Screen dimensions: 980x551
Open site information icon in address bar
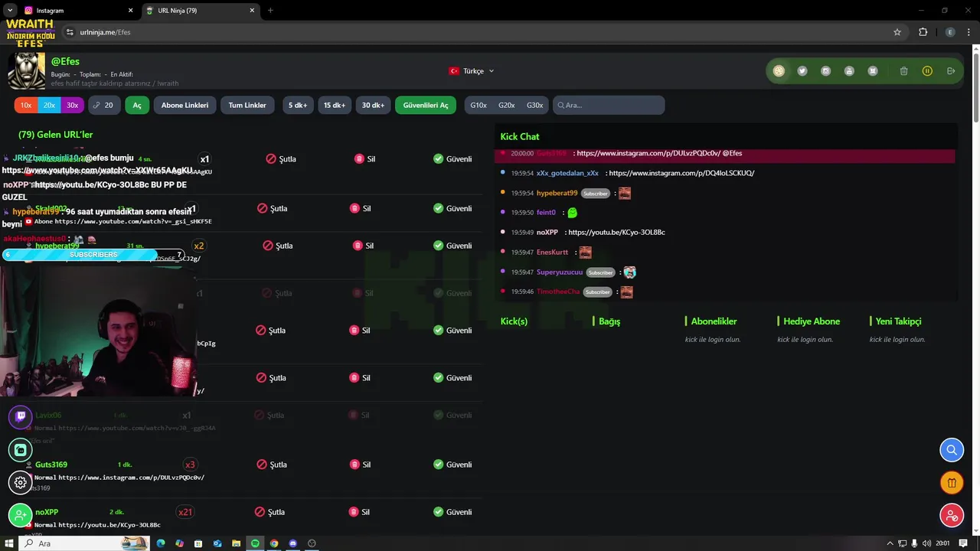pos(70,32)
